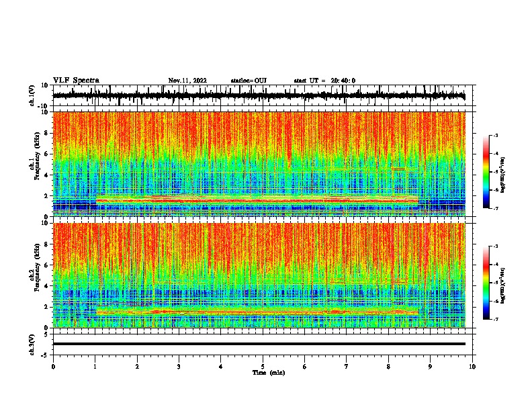Click time axis tick label "5"
This screenshot has width=532, height=411.
[263, 367]
